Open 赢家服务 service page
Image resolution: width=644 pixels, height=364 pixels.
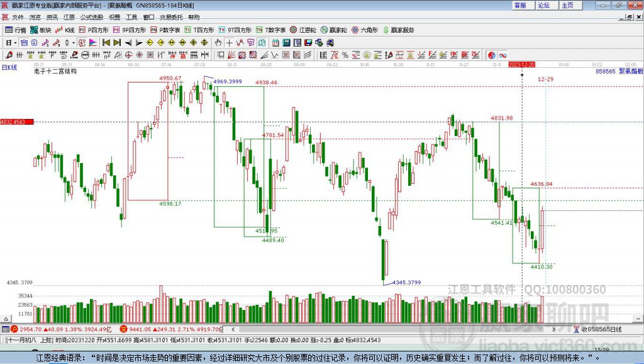coord(398,30)
